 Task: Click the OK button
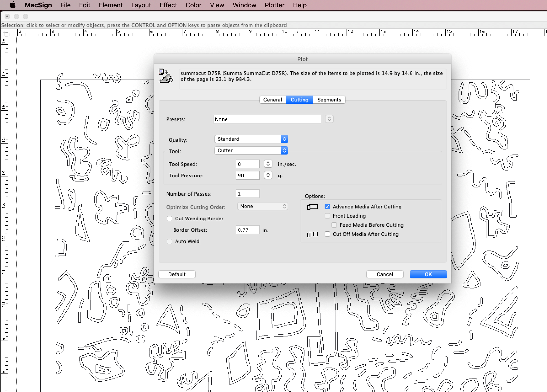pos(428,275)
